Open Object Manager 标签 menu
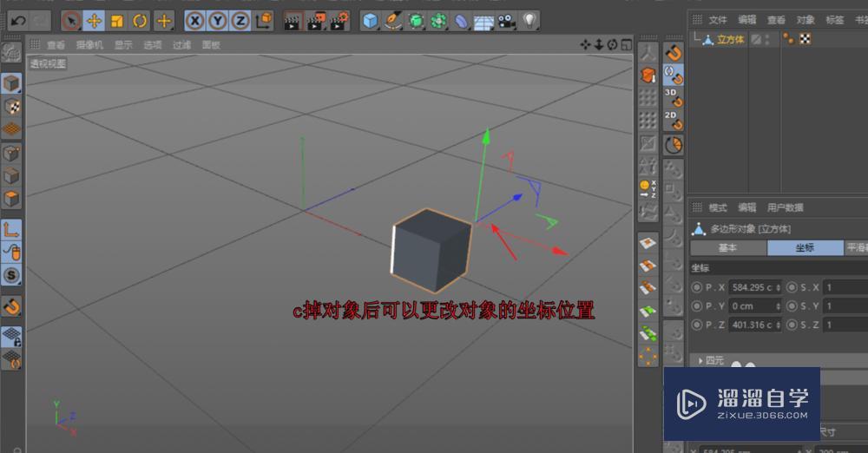 click(x=835, y=20)
